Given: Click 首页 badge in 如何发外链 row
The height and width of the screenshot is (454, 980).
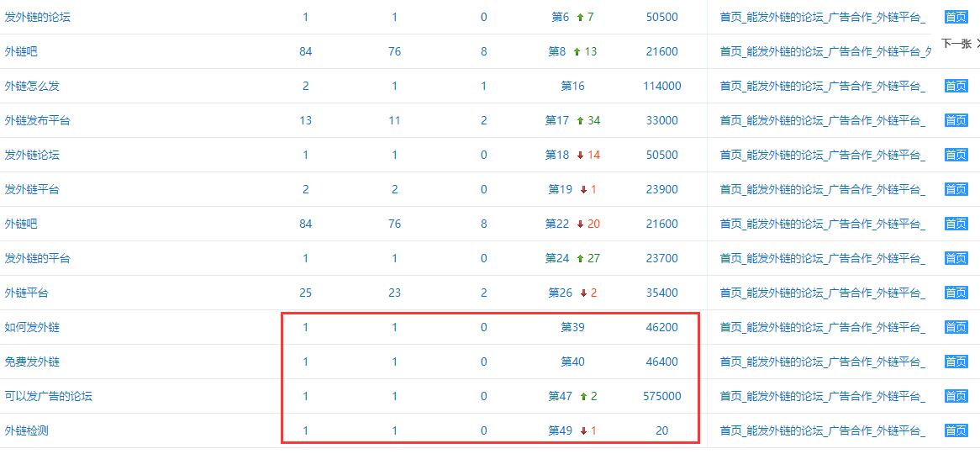Looking at the screenshot, I should (x=956, y=327).
